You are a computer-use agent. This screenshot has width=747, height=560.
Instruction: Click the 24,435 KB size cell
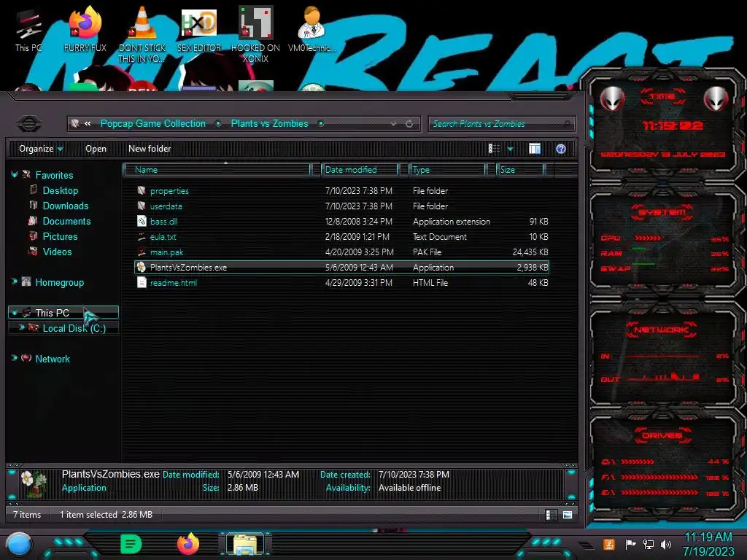pyautogui.click(x=530, y=252)
